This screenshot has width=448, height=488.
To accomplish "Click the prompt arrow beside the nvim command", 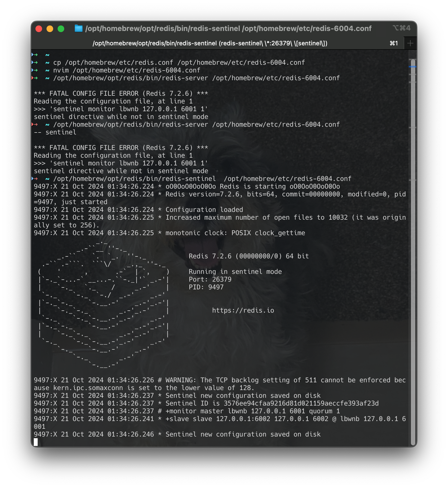I will tap(35, 70).
